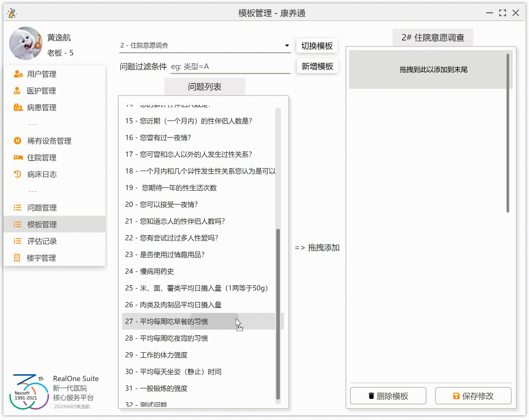
Task: Click the user avatar picture
Action: point(26,43)
